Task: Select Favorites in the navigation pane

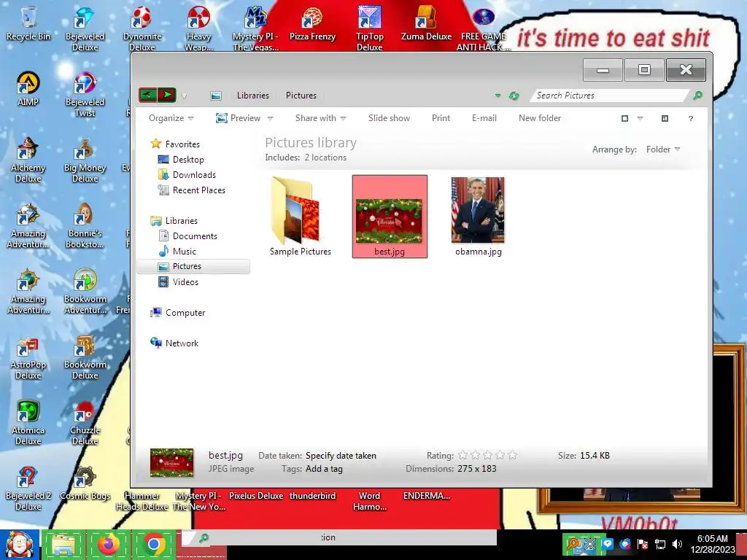Action: click(x=175, y=144)
